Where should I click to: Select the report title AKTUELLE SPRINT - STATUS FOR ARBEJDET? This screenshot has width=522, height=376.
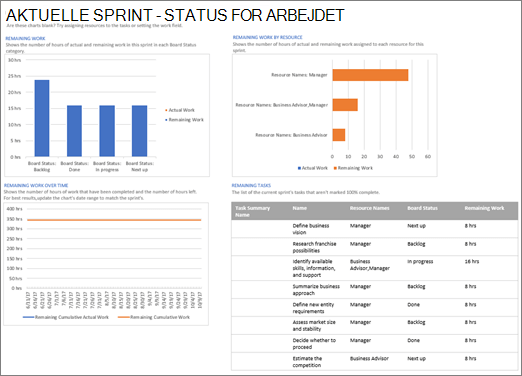click(175, 15)
